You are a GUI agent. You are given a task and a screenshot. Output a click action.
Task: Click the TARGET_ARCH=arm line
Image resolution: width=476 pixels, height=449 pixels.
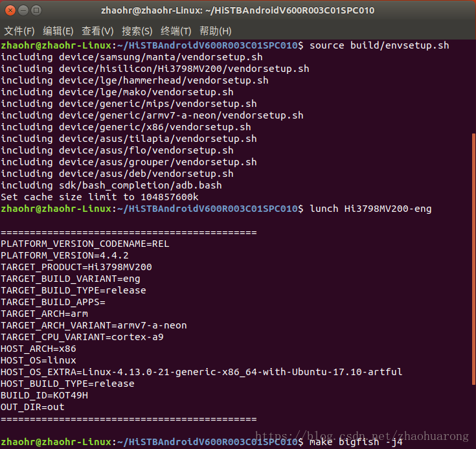(44, 314)
